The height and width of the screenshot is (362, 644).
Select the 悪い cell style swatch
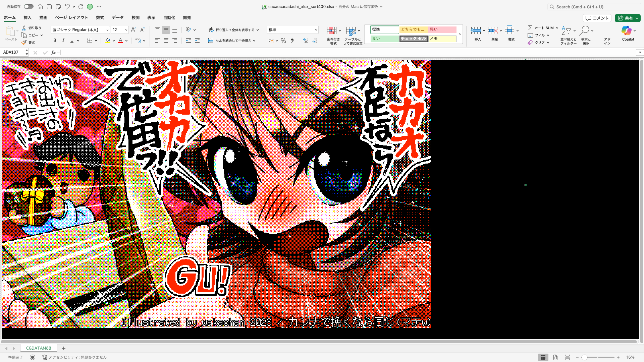pos(442,29)
